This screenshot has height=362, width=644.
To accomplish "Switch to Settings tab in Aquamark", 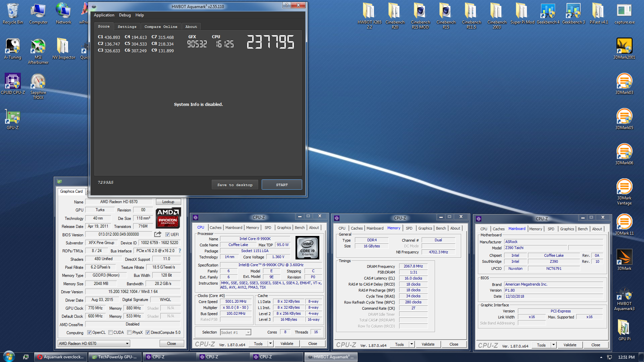I will click(127, 26).
